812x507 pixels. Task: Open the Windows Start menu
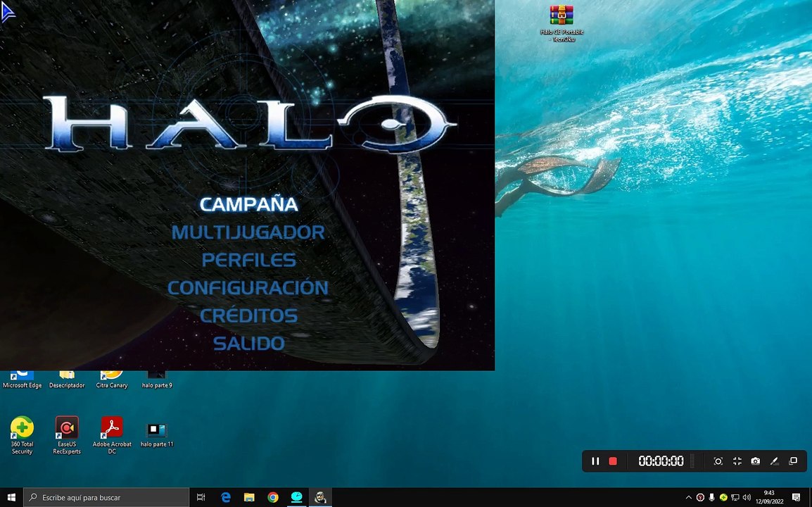(11, 497)
